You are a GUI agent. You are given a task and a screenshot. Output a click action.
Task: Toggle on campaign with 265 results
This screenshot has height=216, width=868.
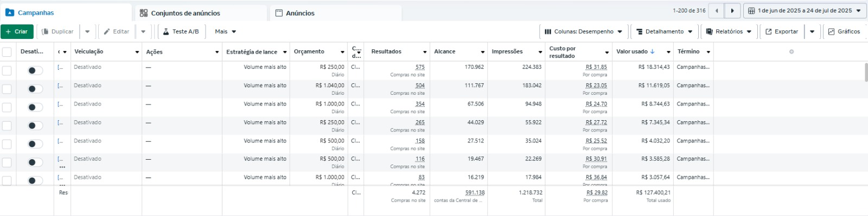35,126
